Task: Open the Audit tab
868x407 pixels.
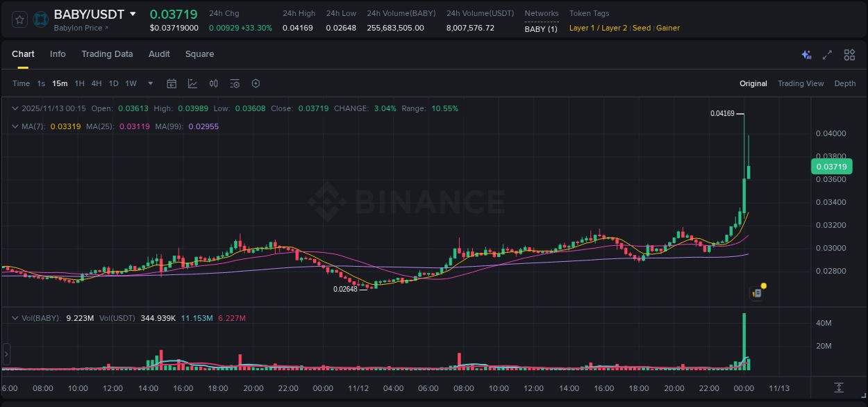Action: (x=159, y=53)
